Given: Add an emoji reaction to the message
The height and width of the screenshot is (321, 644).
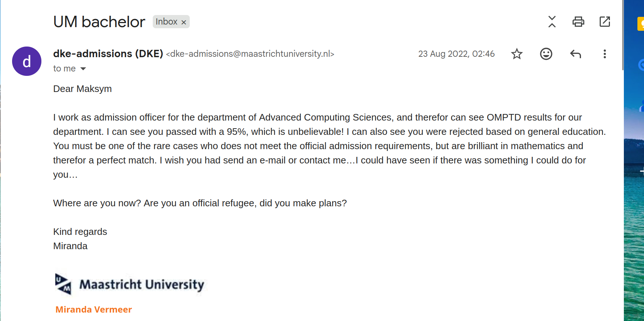Looking at the screenshot, I should (x=546, y=54).
